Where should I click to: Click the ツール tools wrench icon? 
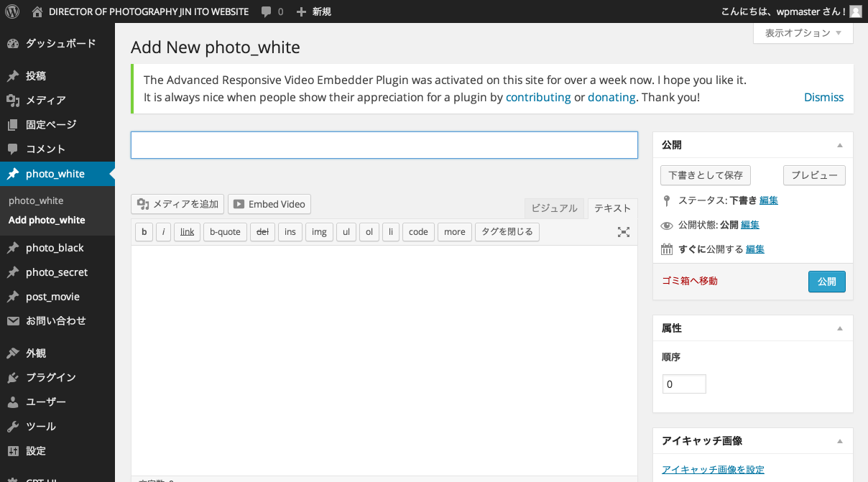point(13,427)
